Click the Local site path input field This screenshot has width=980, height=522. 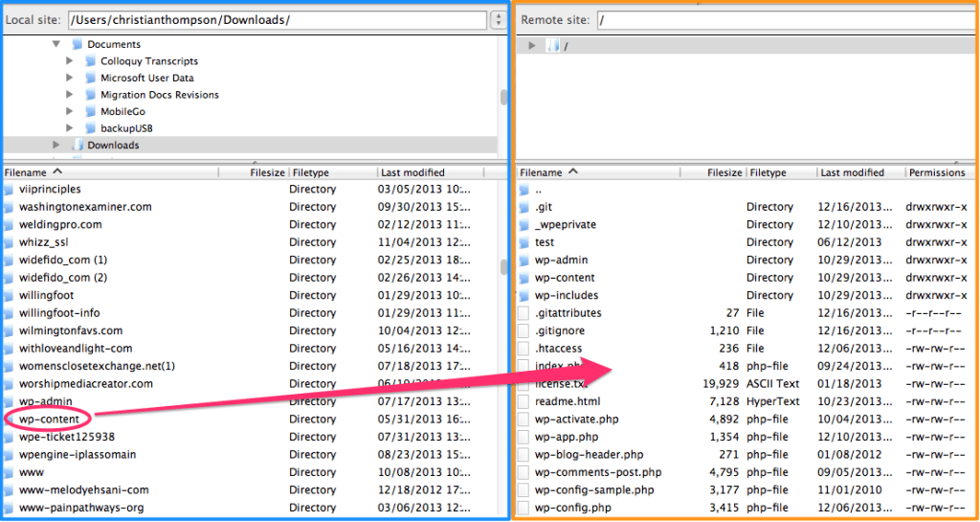point(276,20)
